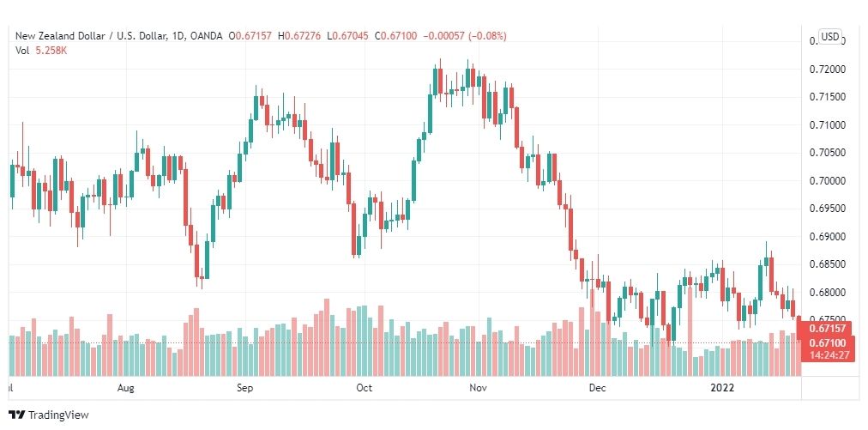Image resolution: width=868 pixels, height=430 pixels.
Task: Click the 0.72000 price scale label
Action: tap(828, 70)
